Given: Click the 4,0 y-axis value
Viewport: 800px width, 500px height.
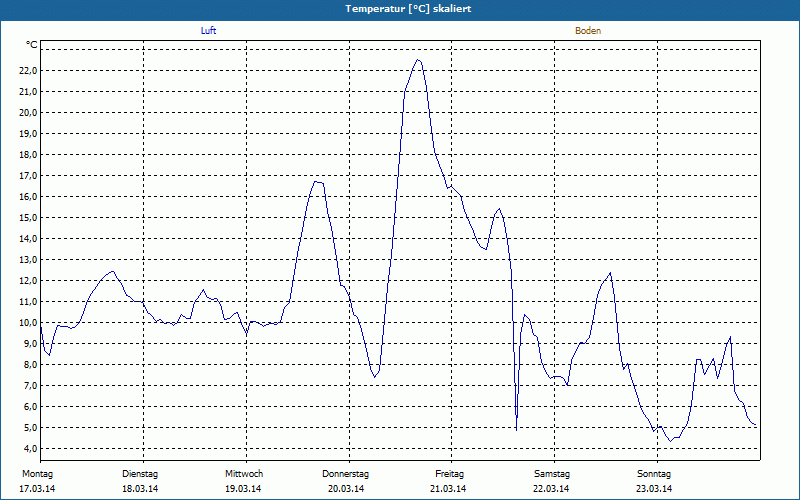Looking at the screenshot, I should pos(30,448).
